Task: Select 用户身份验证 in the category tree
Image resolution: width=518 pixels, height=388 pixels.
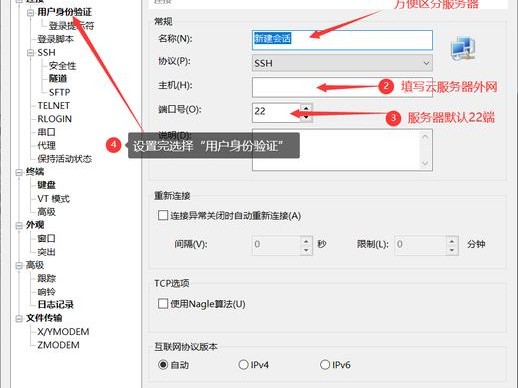Action: click(64, 12)
